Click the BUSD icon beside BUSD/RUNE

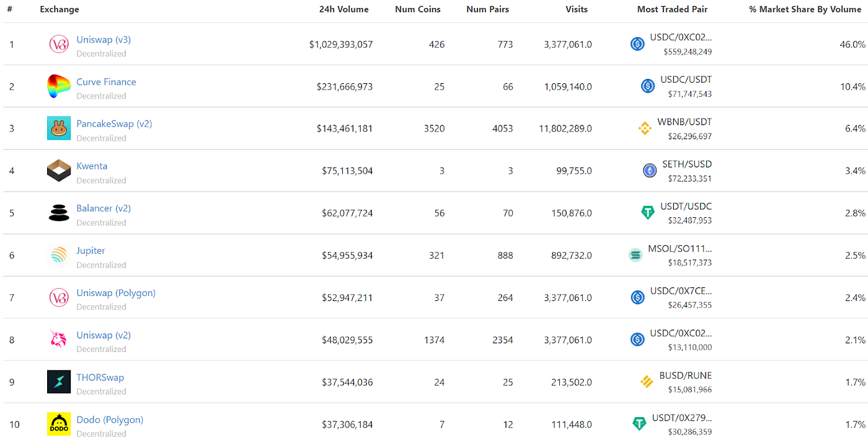[647, 382]
